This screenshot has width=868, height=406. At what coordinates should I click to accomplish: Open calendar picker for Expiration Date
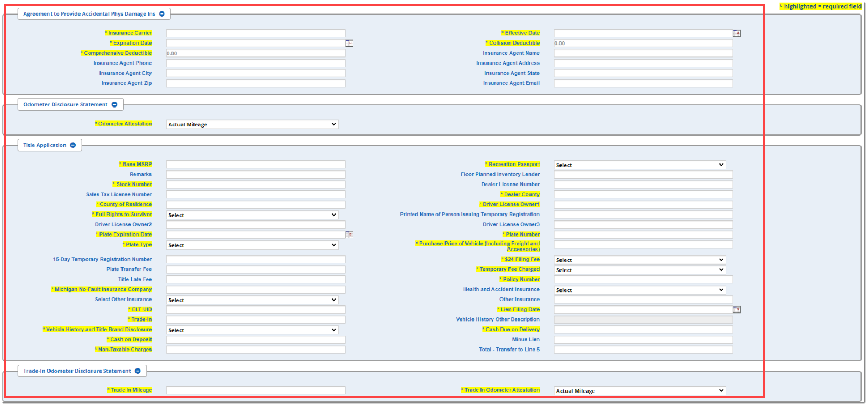pos(349,43)
